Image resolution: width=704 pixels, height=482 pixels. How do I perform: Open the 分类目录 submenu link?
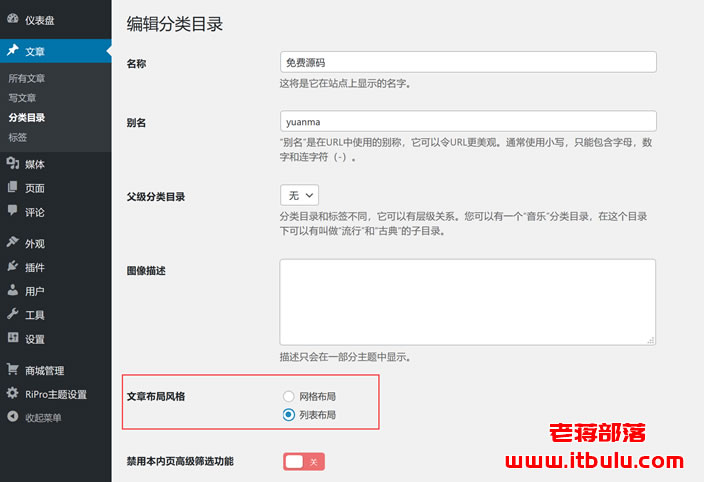click(x=26, y=118)
